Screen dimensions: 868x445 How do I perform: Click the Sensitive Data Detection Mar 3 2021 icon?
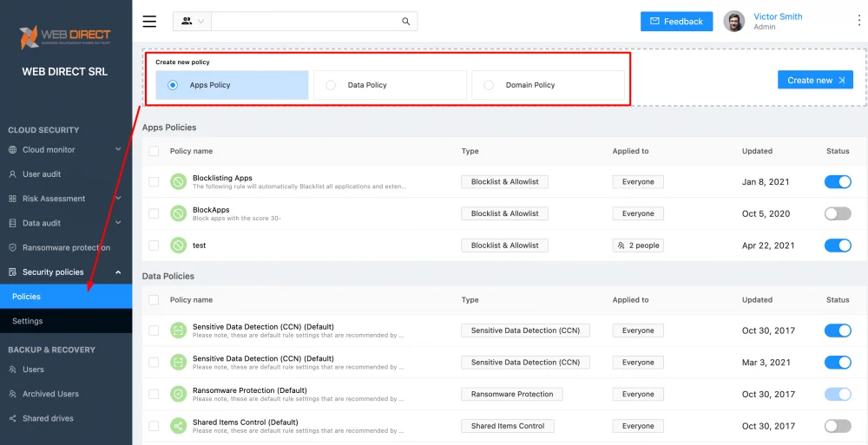pyautogui.click(x=178, y=362)
